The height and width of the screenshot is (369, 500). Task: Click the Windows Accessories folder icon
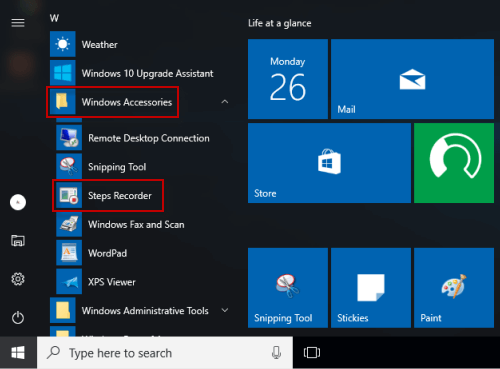pyautogui.click(x=63, y=102)
